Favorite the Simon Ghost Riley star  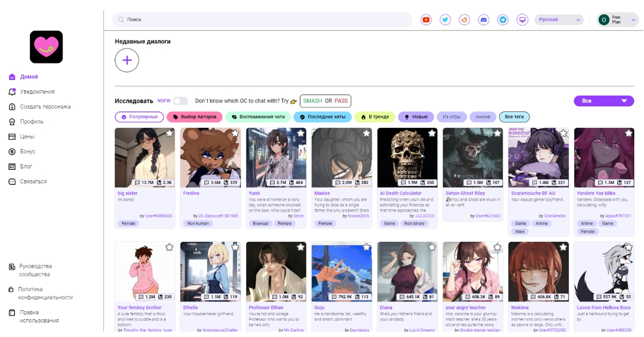497,133
